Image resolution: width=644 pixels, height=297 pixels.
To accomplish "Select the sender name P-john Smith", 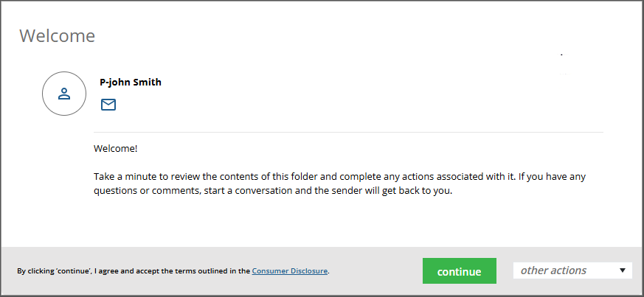I will 131,82.
